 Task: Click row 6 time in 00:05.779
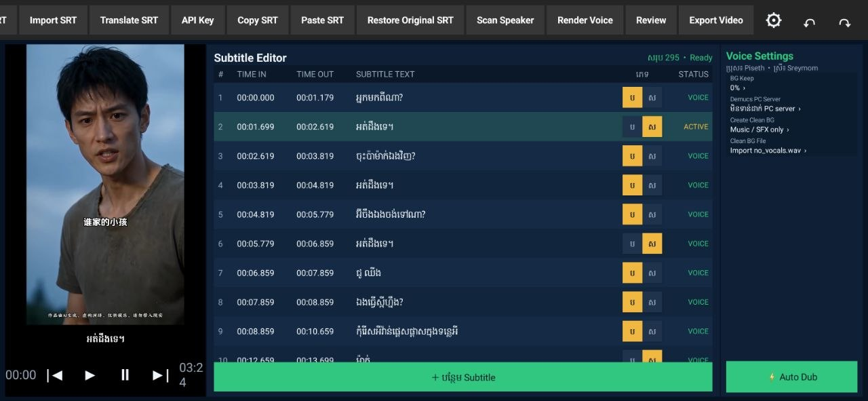(x=256, y=244)
